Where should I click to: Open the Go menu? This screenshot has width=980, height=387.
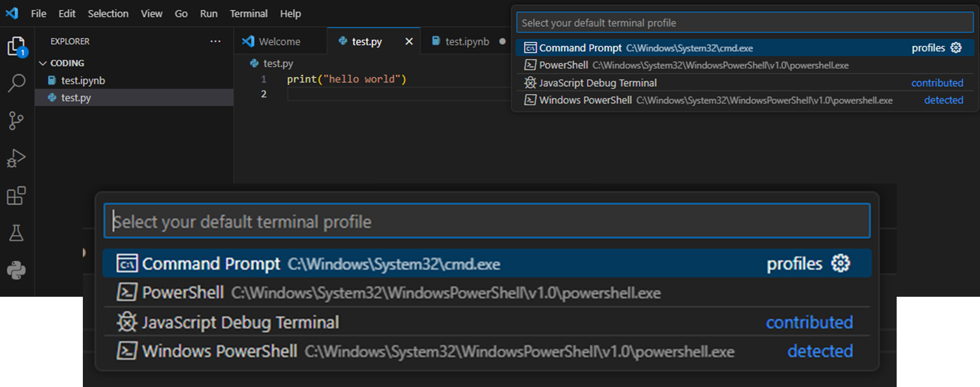tap(181, 14)
